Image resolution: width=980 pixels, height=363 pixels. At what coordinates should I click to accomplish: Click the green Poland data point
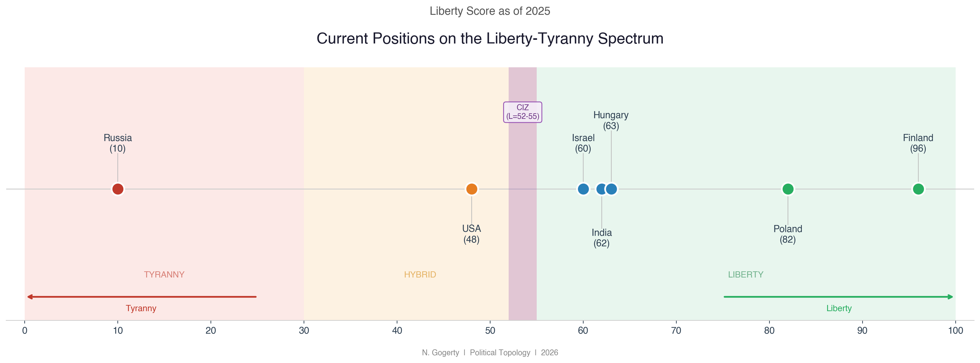[788, 189]
